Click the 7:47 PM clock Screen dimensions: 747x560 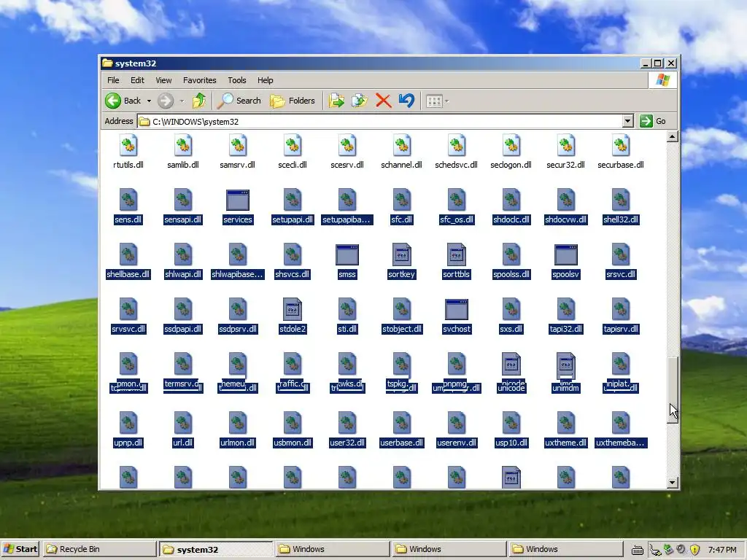tap(722, 550)
